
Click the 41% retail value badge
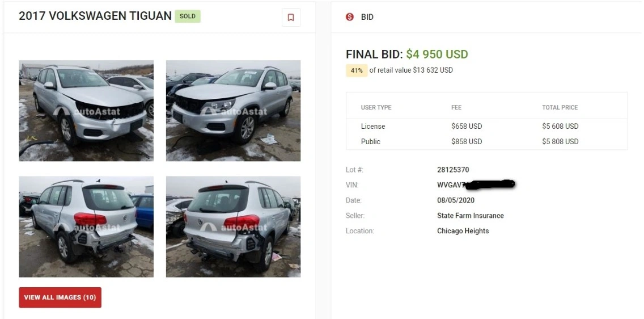tap(357, 71)
